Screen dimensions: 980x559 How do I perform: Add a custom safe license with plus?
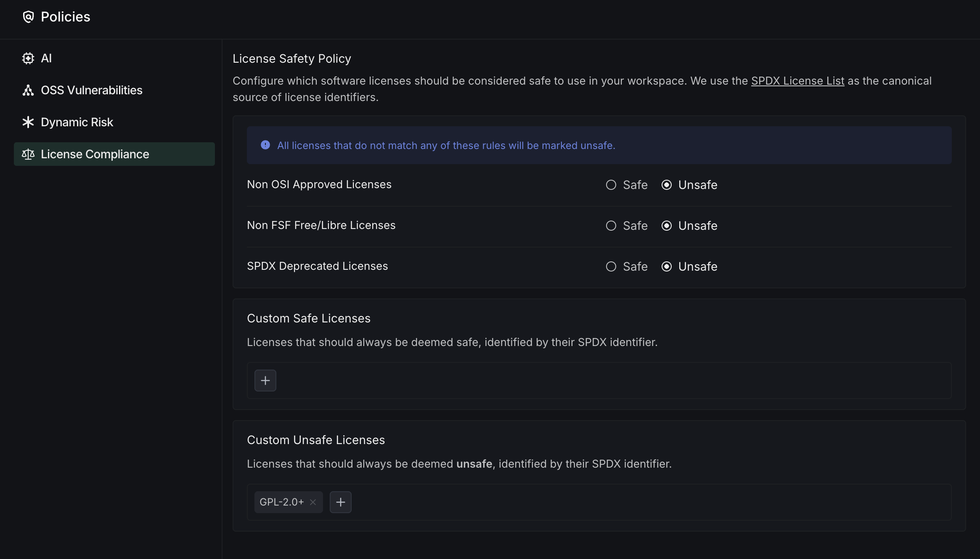[x=265, y=381]
